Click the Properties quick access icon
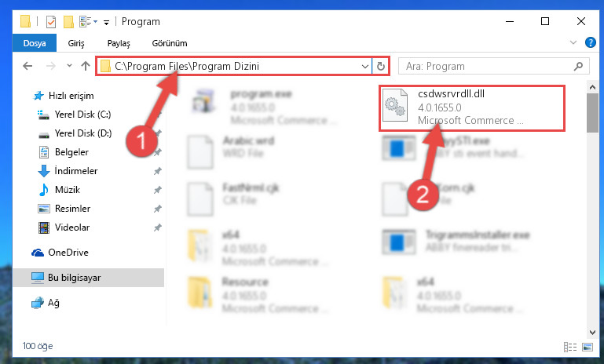Image resolution: width=604 pixels, height=364 pixels. [51, 21]
